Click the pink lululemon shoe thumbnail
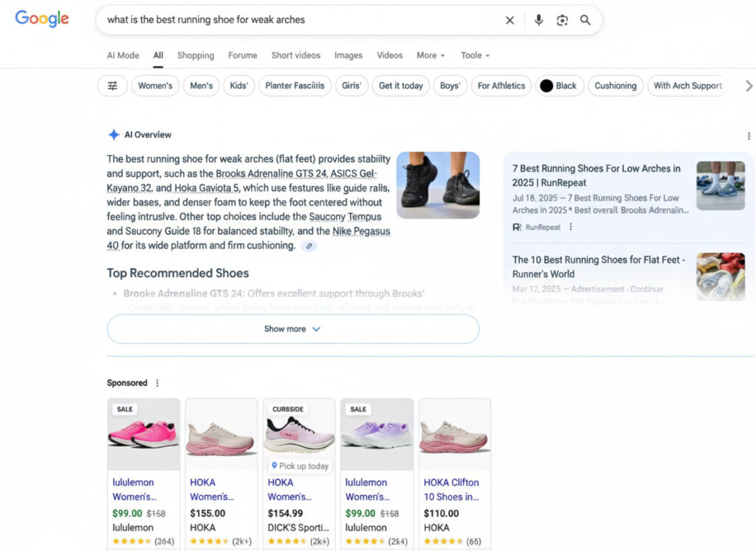Screen dimensions: 756x551 pyautogui.click(x=143, y=434)
